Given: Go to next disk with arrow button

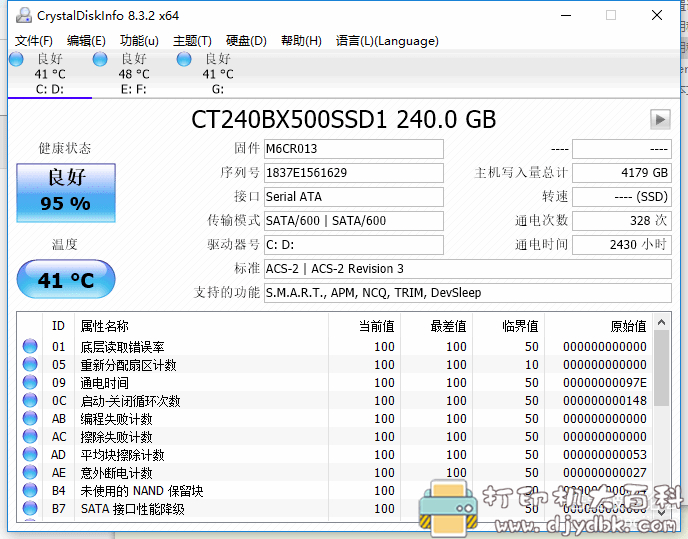Looking at the screenshot, I should point(660,119).
